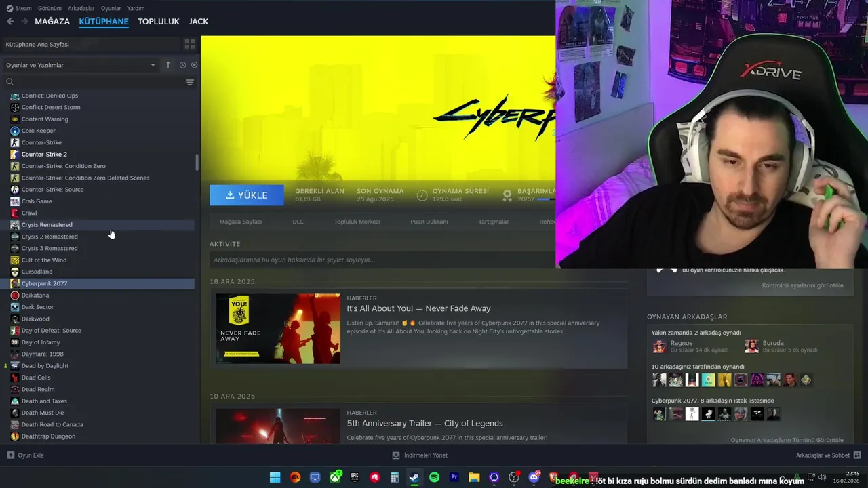
Task: Open Spotify from taskbar
Action: [434, 477]
